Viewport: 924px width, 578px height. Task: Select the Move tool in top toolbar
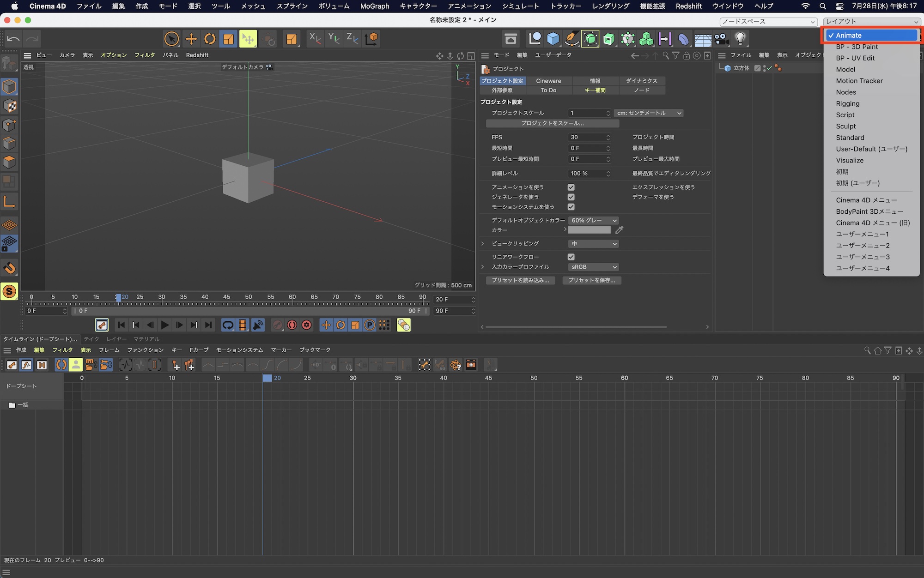191,39
